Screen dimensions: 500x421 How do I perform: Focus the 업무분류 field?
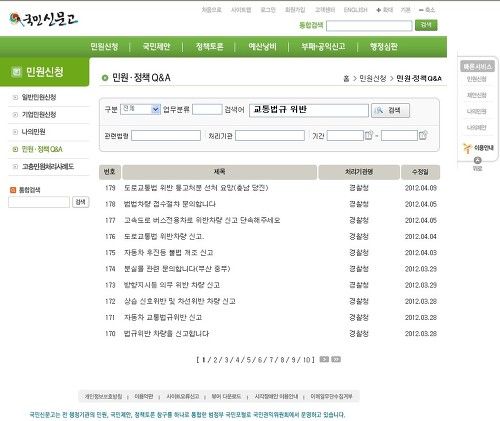[207, 109]
